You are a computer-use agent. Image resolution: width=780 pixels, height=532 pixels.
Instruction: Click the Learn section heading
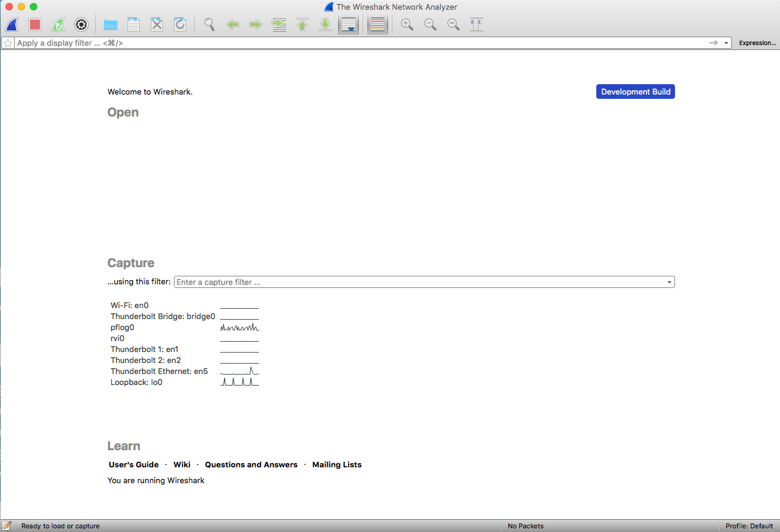click(x=124, y=446)
